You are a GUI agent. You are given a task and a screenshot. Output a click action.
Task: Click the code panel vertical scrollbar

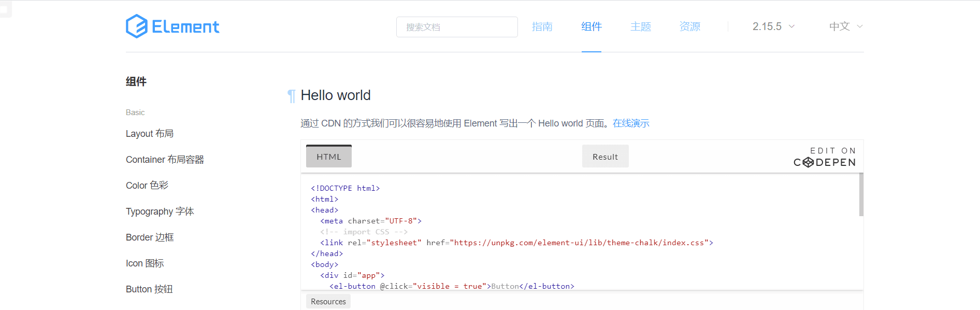click(x=861, y=195)
